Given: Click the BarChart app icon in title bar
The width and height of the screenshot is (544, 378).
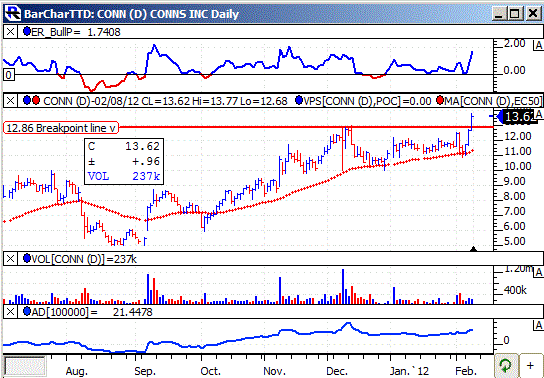Looking at the screenshot, I should (13, 14).
